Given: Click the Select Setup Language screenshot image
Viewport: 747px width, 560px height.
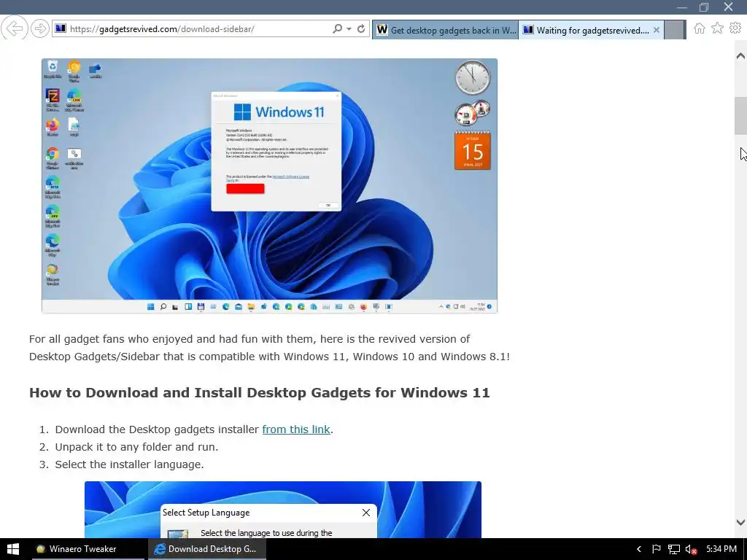Looking at the screenshot, I should click(283, 510).
